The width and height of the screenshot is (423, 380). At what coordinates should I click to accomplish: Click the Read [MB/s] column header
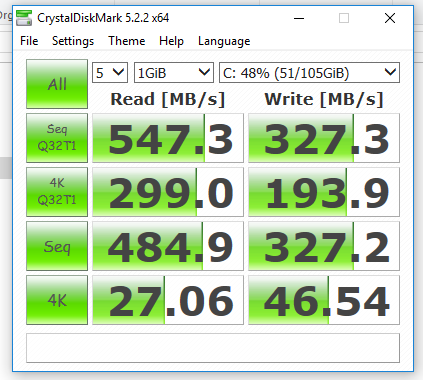[x=168, y=99]
